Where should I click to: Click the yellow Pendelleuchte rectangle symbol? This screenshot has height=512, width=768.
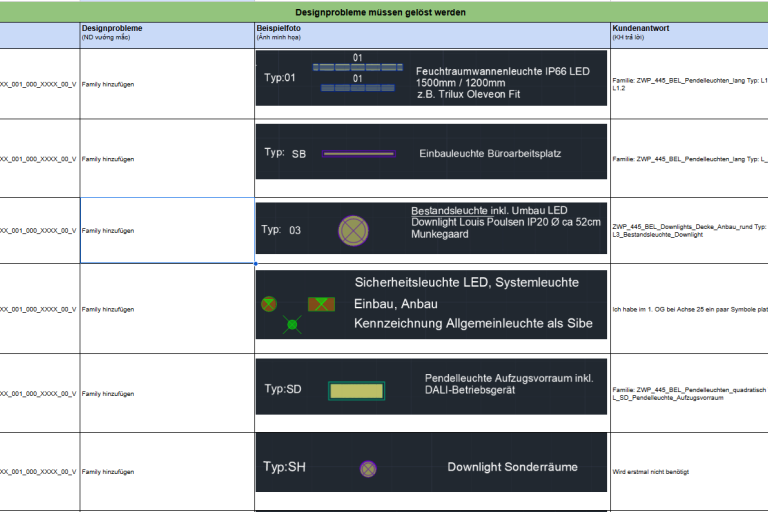click(x=357, y=390)
